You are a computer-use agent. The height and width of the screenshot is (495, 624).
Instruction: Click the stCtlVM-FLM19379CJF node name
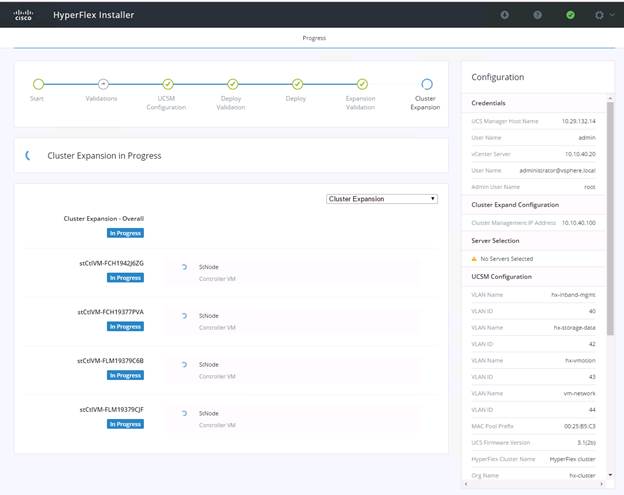coord(111,409)
